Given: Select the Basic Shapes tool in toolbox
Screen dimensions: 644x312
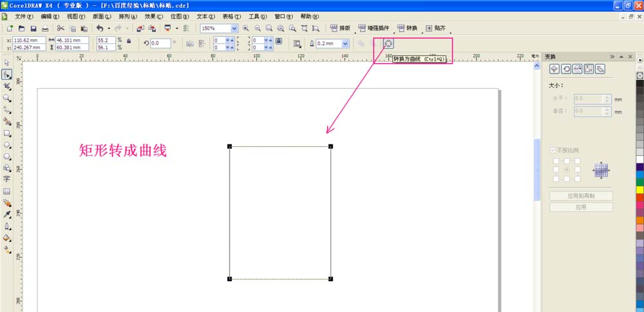Looking at the screenshot, I should (6, 168).
